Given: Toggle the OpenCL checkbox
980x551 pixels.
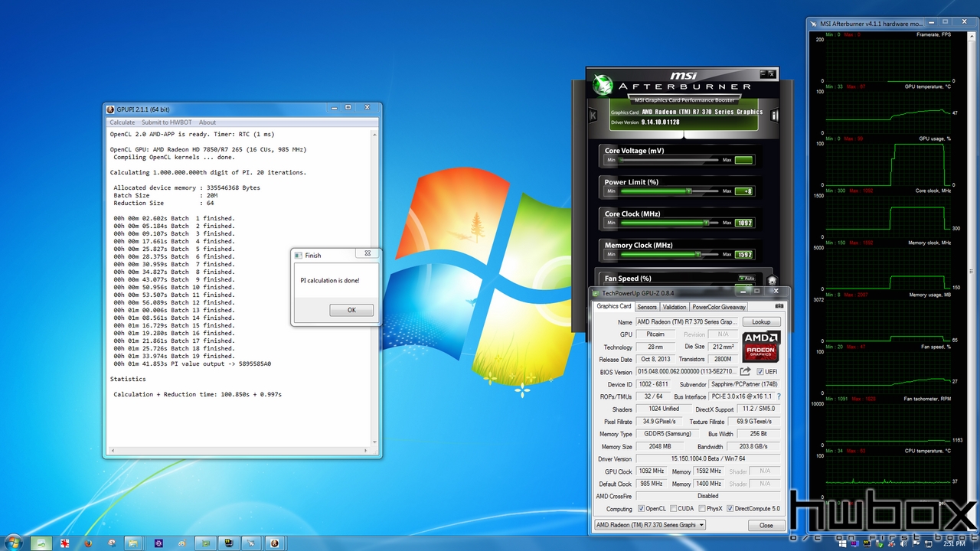Looking at the screenshot, I should (641, 509).
